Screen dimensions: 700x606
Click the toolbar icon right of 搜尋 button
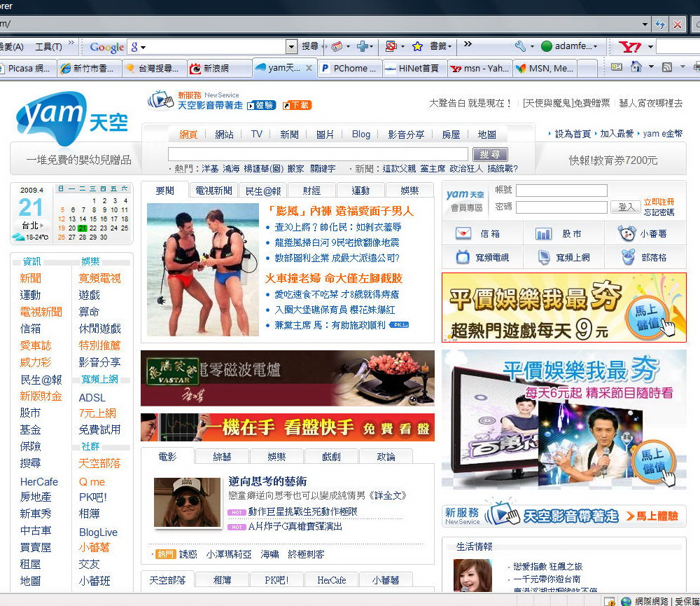coord(337,46)
